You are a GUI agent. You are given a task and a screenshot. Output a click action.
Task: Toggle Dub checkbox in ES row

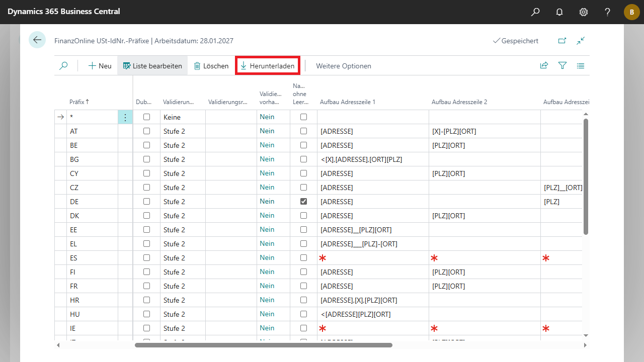click(147, 258)
